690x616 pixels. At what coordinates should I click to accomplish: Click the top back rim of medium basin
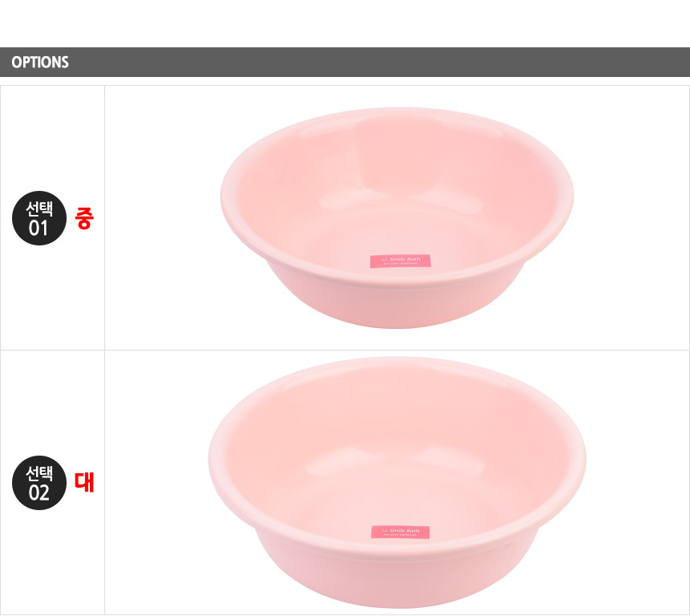click(397, 113)
